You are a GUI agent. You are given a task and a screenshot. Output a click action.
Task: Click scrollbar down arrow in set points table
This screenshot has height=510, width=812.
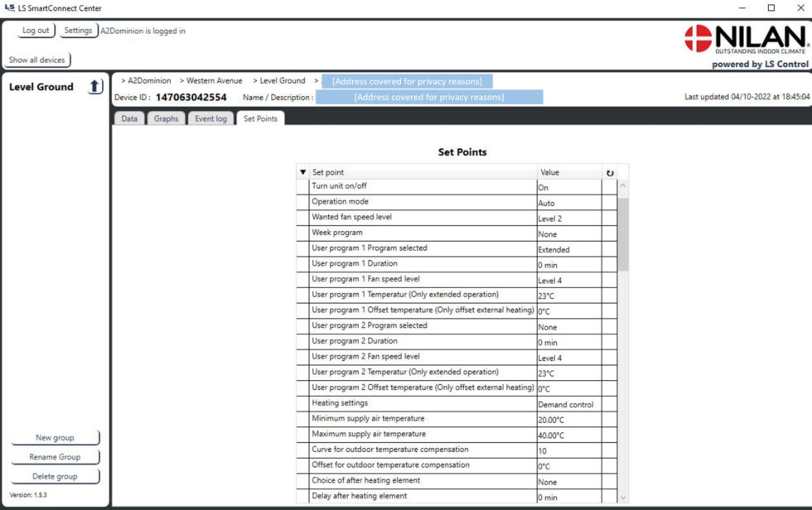(623, 498)
